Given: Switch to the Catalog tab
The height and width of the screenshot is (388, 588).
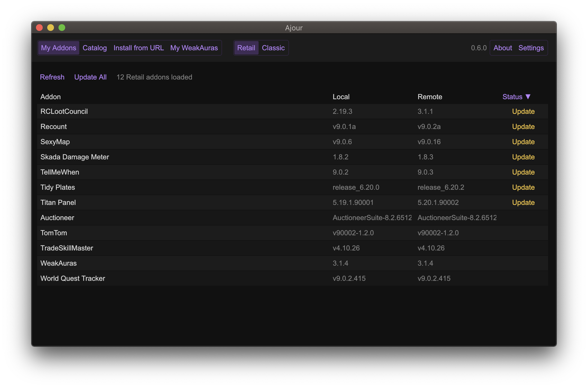Looking at the screenshot, I should click(x=95, y=48).
